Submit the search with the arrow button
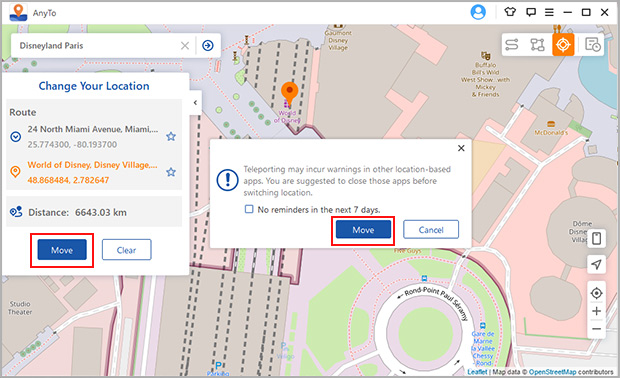 point(208,45)
